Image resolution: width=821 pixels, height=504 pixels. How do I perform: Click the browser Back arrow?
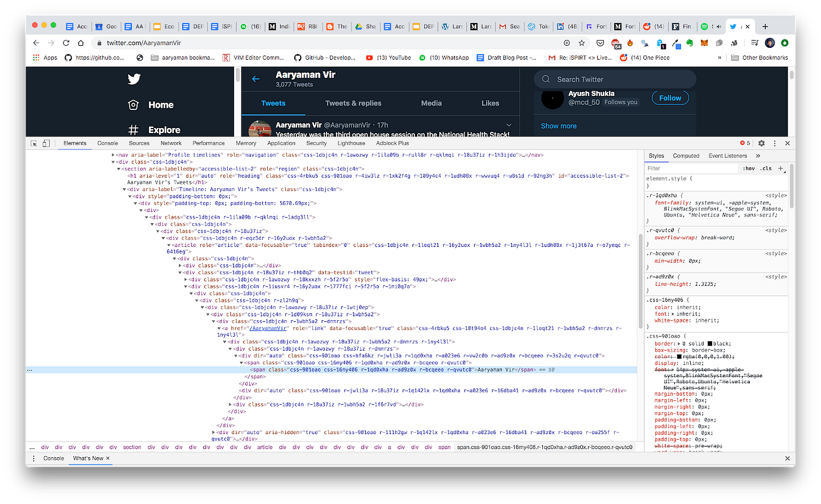point(36,43)
